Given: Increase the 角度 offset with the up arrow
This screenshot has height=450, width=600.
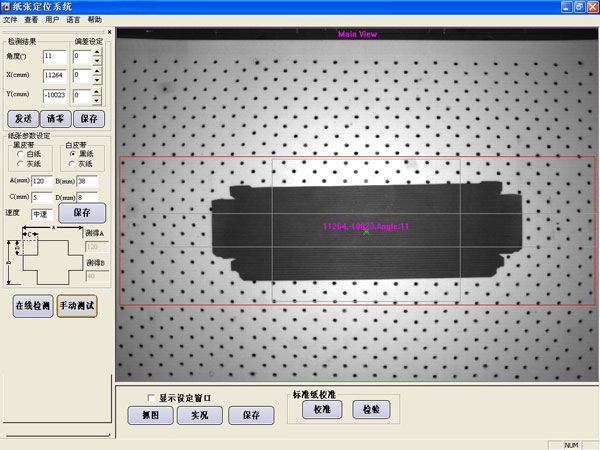Looking at the screenshot, I should point(97,52).
